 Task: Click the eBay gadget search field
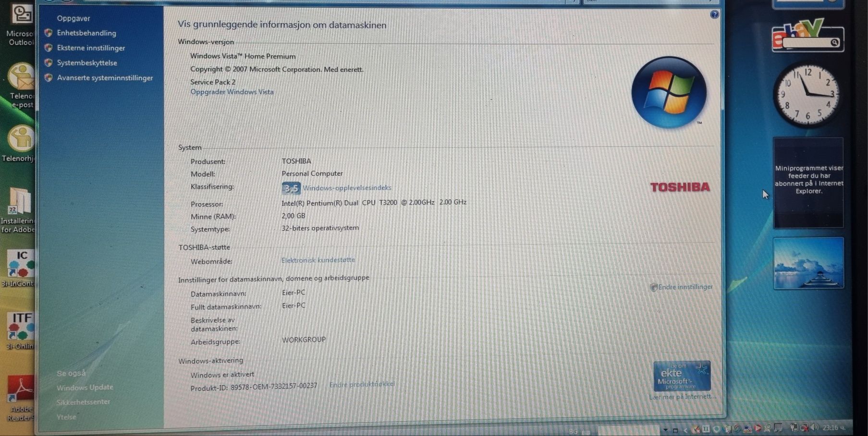(x=806, y=43)
